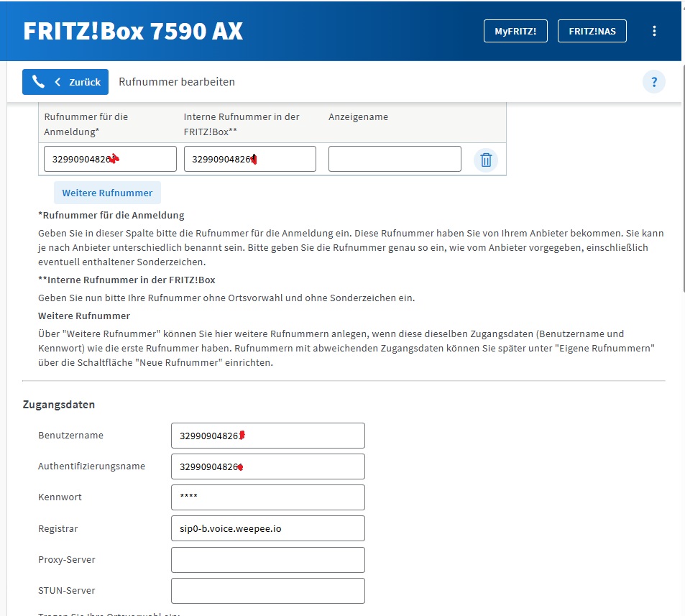Viewport: 685px width, 616px height.
Task: Click the empty Anzeigename field
Action: coord(395,159)
